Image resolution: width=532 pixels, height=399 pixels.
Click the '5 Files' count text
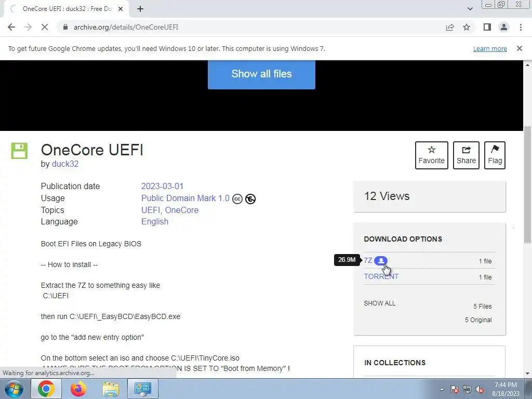click(483, 307)
